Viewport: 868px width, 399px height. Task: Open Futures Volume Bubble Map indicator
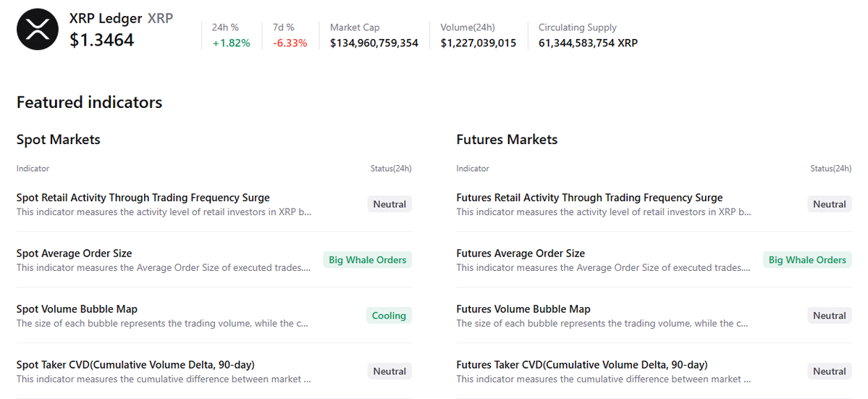coord(523,309)
